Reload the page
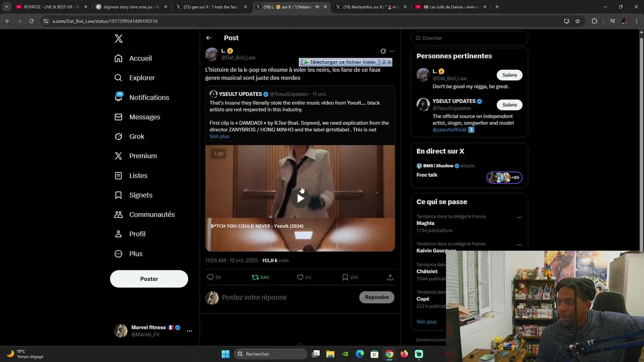The height and width of the screenshot is (362, 644). tap(31, 21)
